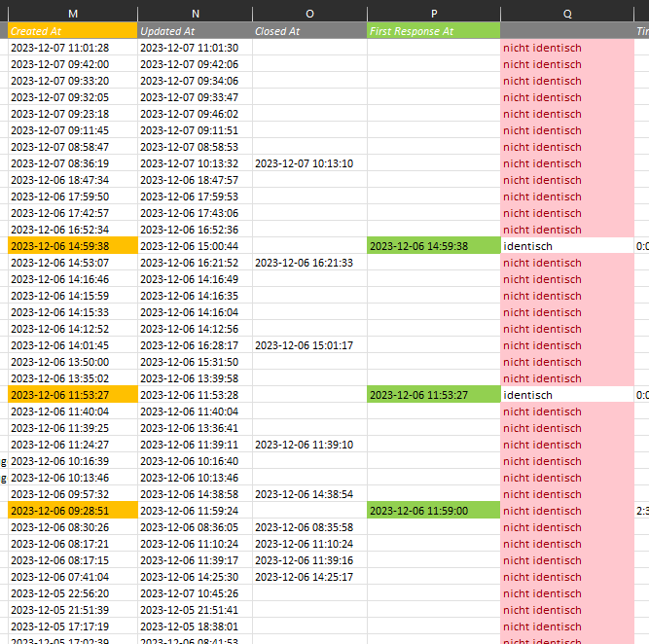
Task: Select Closed At cell 2023-12-06 11:10:24
Action: click(x=309, y=544)
